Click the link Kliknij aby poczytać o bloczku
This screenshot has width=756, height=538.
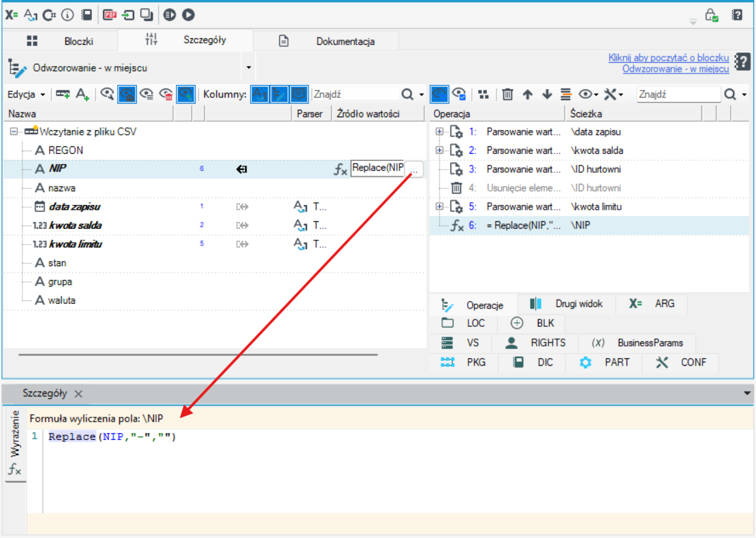(669, 57)
